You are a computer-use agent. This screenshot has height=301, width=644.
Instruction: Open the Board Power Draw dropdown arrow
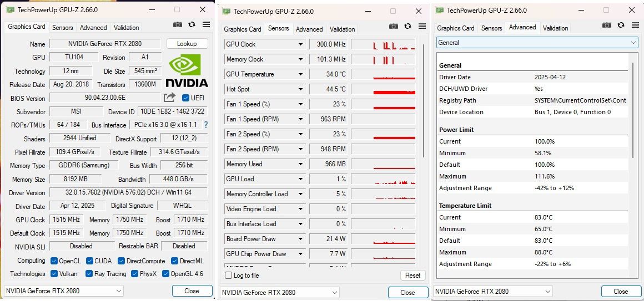tap(300, 239)
